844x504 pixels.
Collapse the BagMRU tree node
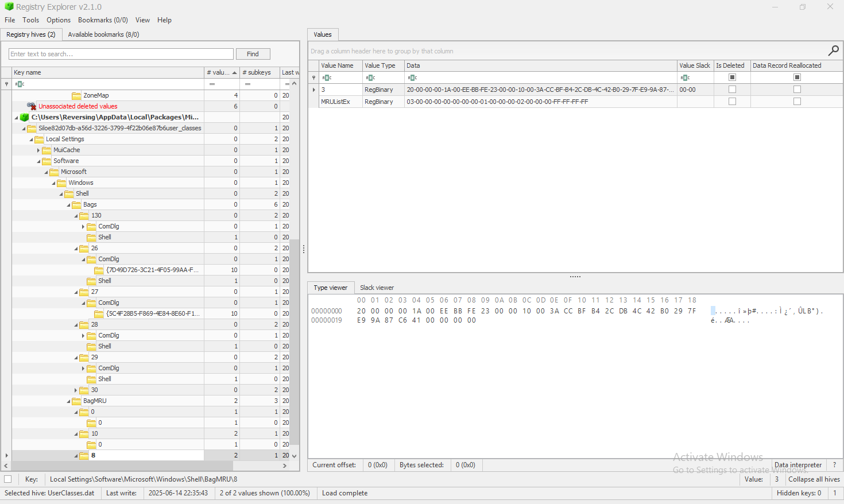pyautogui.click(x=68, y=401)
